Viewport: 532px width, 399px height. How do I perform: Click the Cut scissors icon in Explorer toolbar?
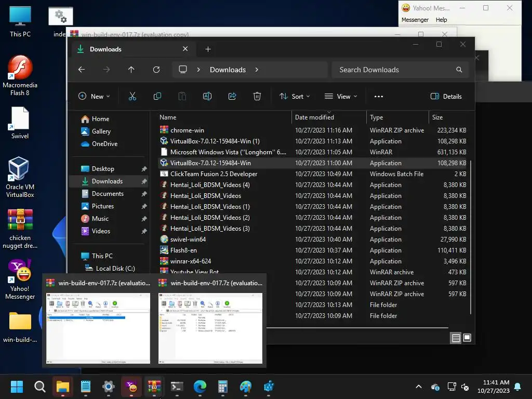point(132,96)
